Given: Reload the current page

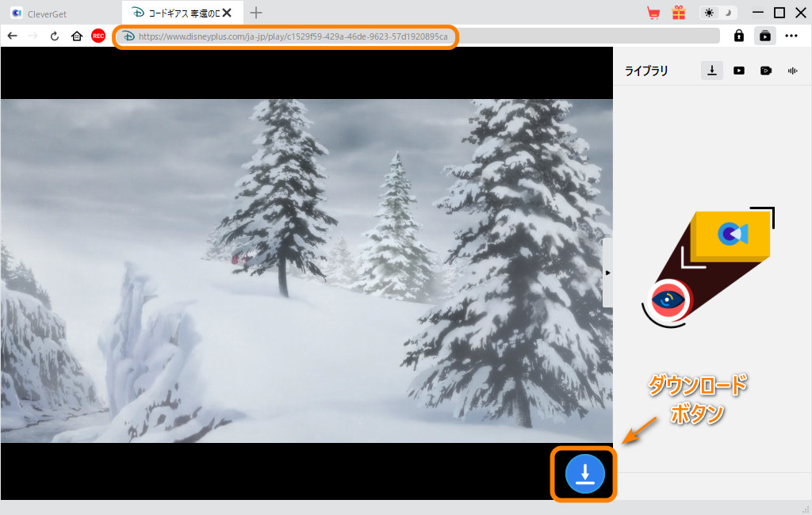Looking at the screenshot, I should click(55, 36).
